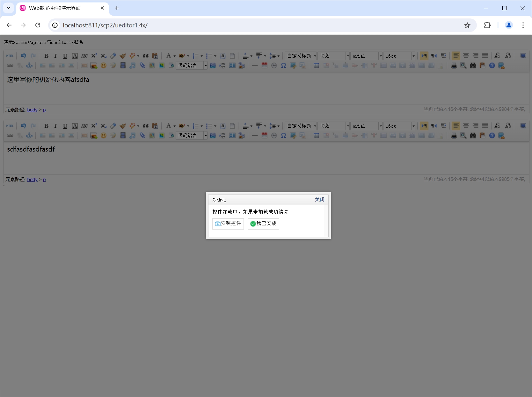Toggle underline formatting
This screenshot has height=397, width=532.
[65, 56]
